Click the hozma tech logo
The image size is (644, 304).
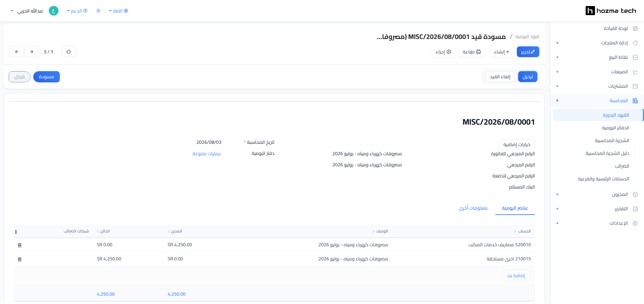click(x=610, y=11)
